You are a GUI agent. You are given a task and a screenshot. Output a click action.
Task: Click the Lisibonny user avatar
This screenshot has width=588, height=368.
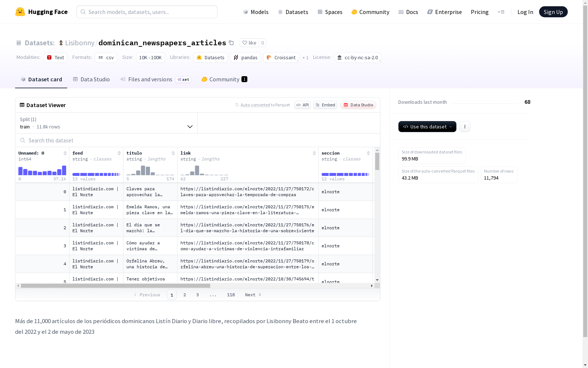click(x=61, y=43)
